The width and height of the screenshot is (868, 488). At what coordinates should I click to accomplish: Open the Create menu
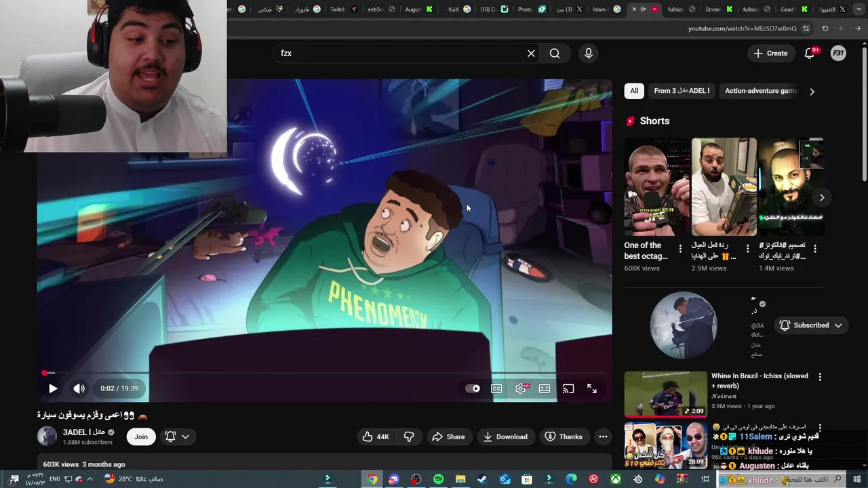click(770, 54)
